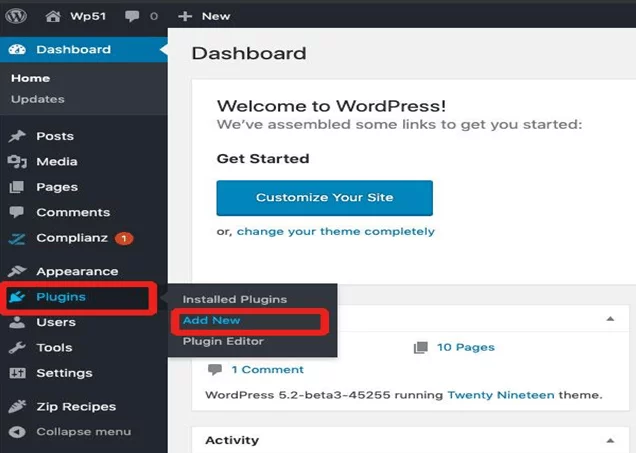Viewport: 636px width, 453px height.
Task: Click the Customize Your Site button
Action: click(x=324, y=198)
